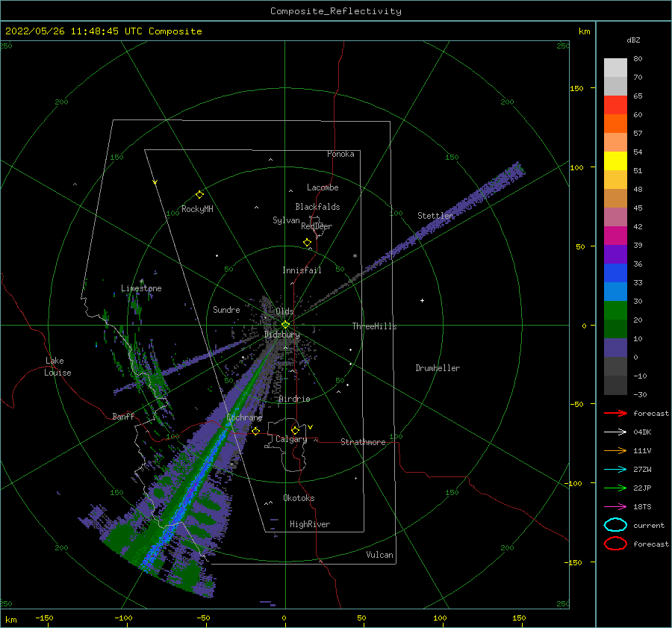Screen dimensions: 672x628
Task: Click the Innisfail label
Action: pyautogui.click(x=302, y=270)
